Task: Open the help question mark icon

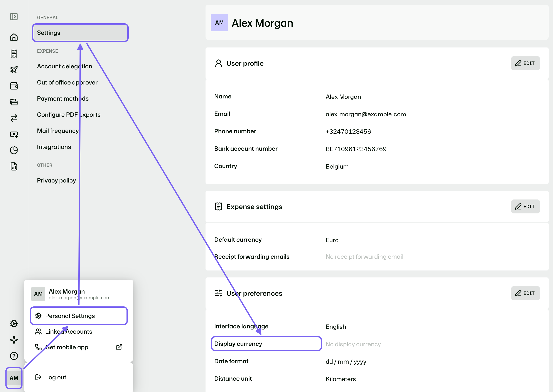Action: click(x=14, y=356)
